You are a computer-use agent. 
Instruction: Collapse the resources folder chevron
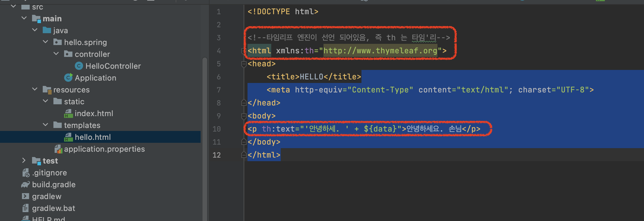pyautogui.click(x=35, y=89)
